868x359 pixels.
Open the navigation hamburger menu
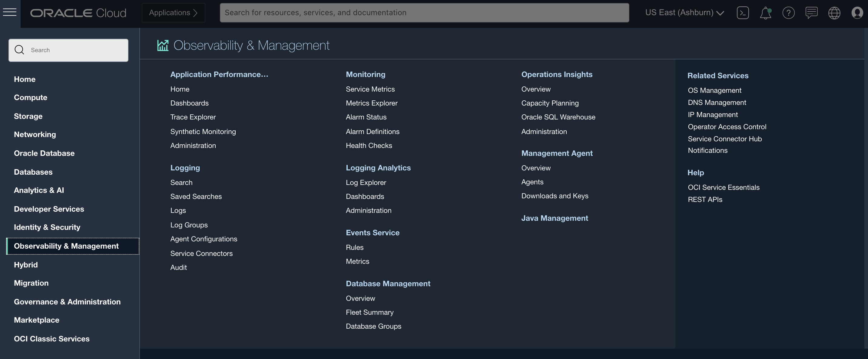click(x=9, y=12)
